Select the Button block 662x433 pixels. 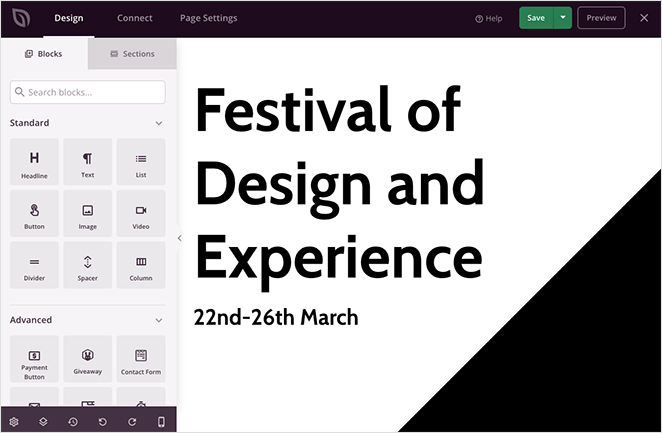click(x=34, y=213)
